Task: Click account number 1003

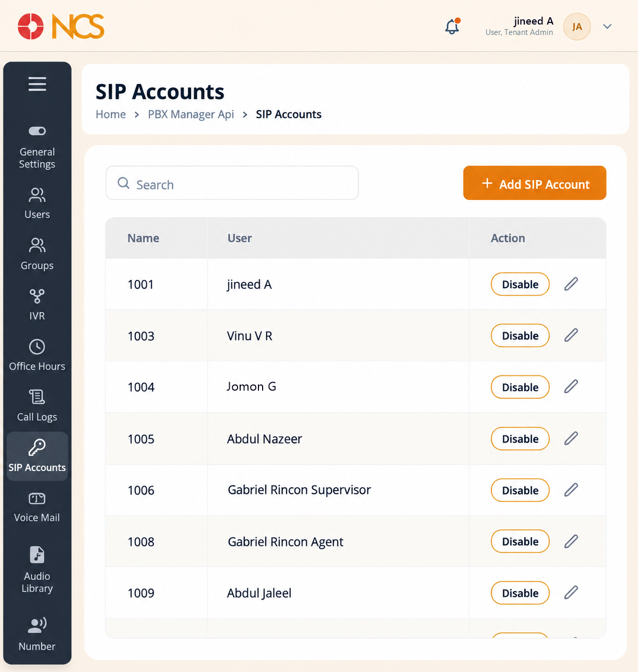Action: coord(141,336)
